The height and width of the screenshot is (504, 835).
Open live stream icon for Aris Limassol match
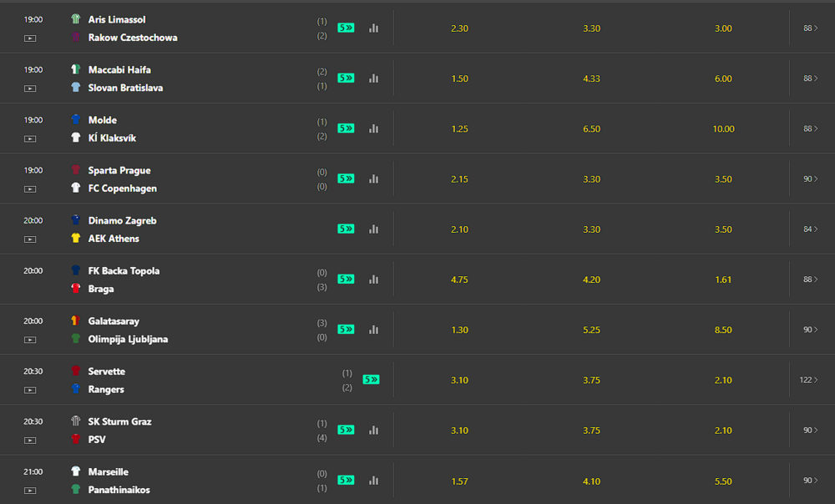[30, 38]
